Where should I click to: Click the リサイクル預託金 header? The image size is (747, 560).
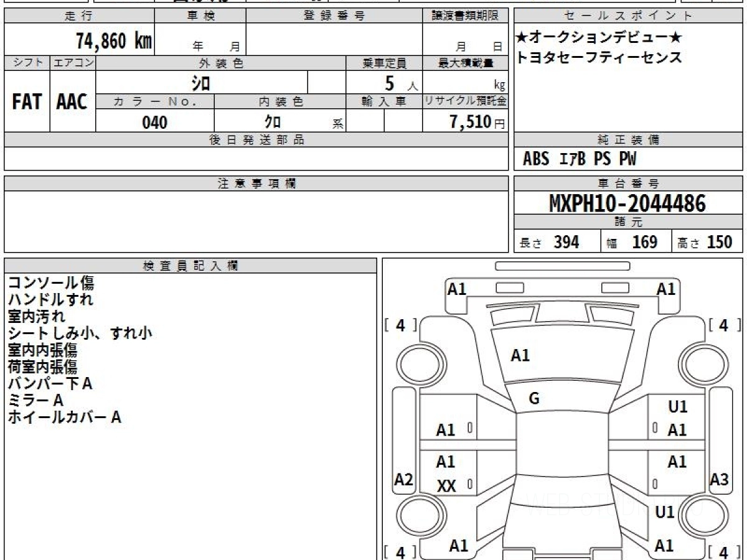coord(466,102)
